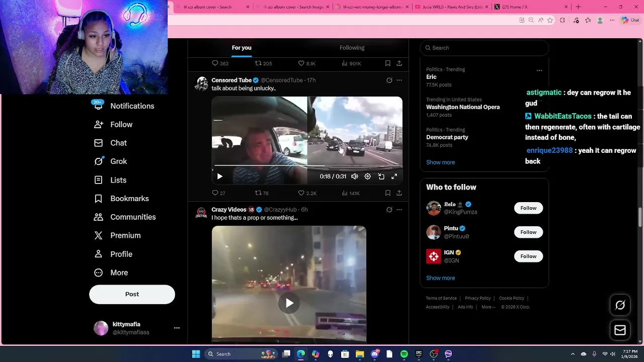Open more options on Censored Tube post
The image size is (644, 362).
point(399,80)
